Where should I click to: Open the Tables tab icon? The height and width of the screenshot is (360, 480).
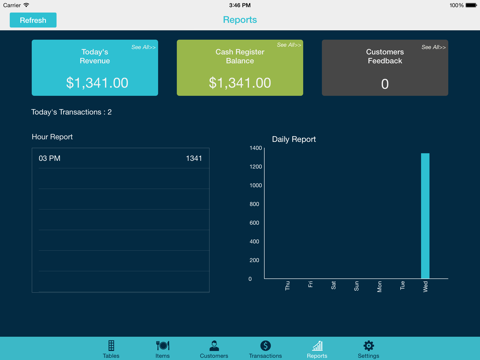click(x=111, y=346)
